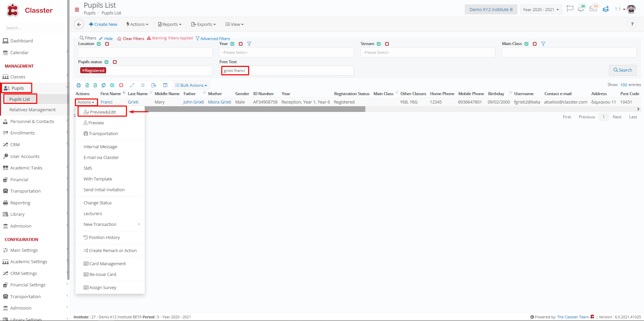Click the CSV export icon in the table toolbar

[95, 85]
